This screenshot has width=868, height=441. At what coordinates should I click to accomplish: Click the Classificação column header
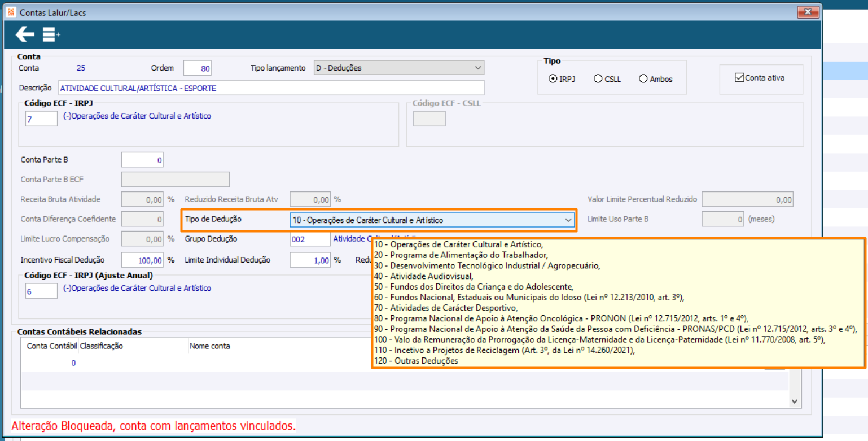(x=102, y=346)
